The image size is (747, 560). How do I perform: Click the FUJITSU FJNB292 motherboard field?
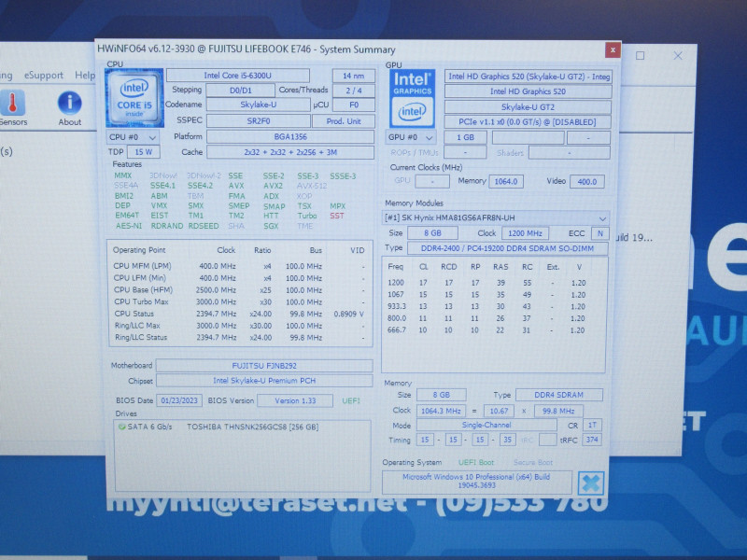click(264, 366)
